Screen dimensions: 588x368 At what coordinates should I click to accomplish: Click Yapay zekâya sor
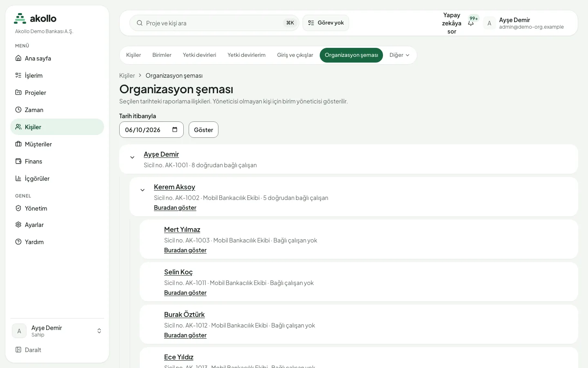[x=452, y=23]
